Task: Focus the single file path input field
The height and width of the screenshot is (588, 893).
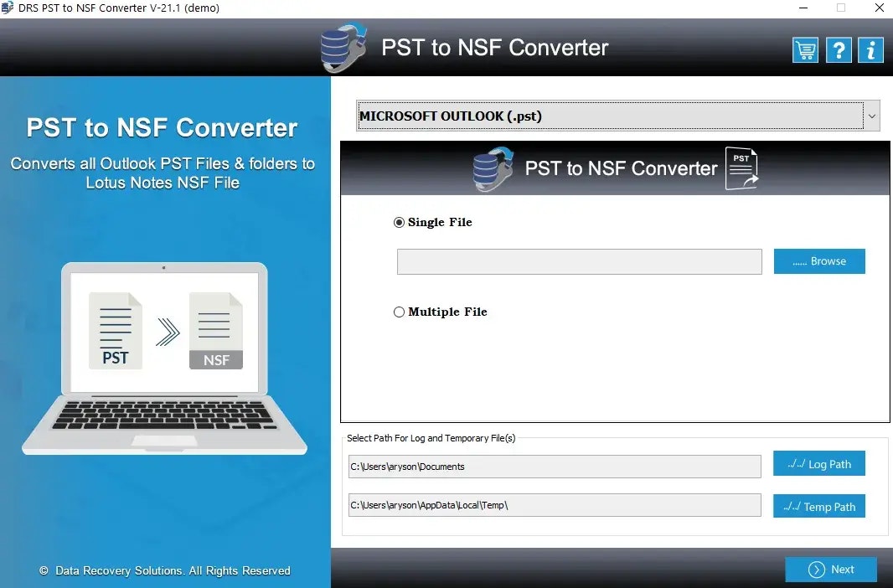Action: click(579, 261)
